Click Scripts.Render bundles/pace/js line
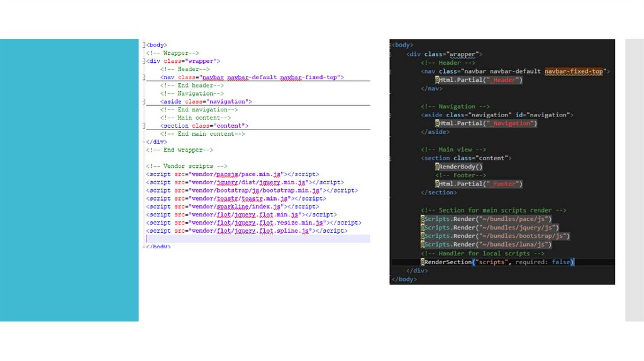The width and height of the screenshot is (644, 361). point(486,219)
